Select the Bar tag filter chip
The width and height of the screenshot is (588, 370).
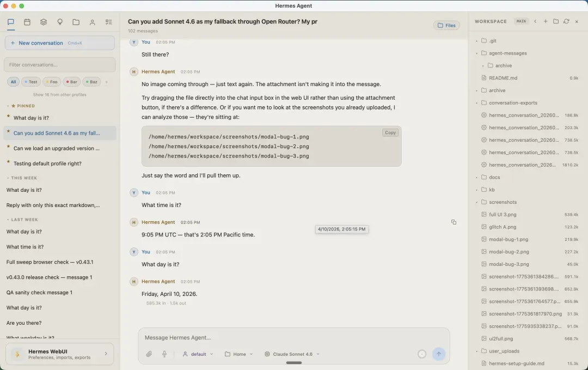[x=71, y=82]
